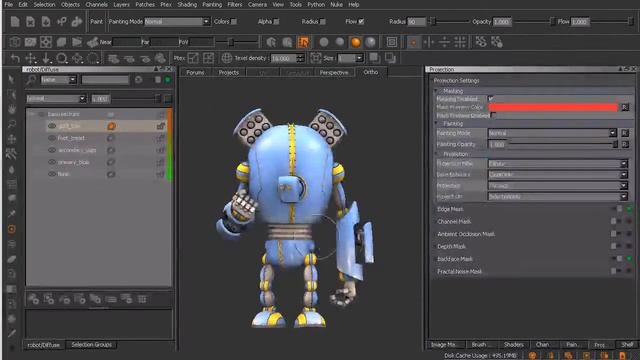This screenshot has height=360, width=640.
Task: Click the down-arrow tool icon
Action: point(46,58)
